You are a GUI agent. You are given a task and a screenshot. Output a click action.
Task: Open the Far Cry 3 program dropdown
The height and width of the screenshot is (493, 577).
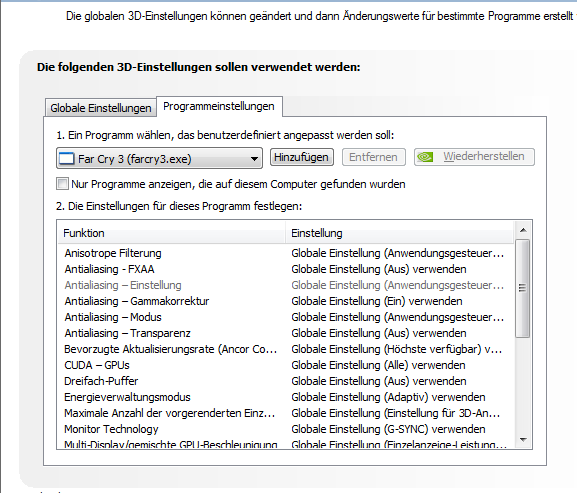click(x=159, y=159)
